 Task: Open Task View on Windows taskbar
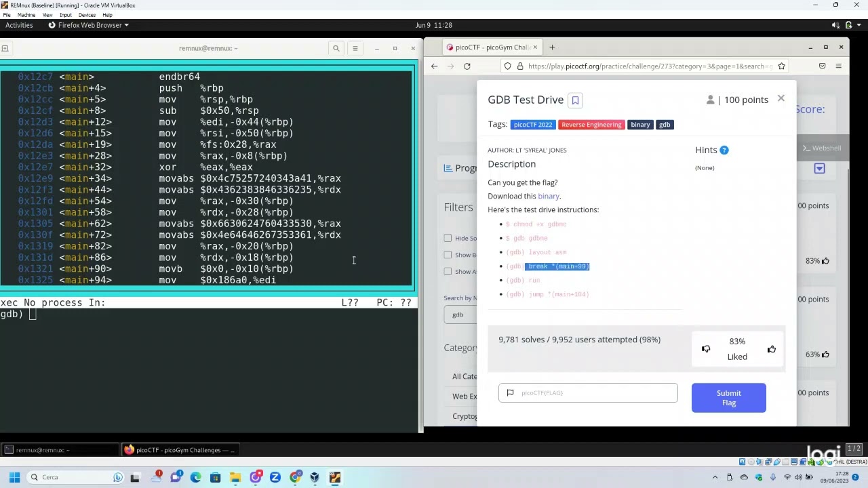(x=135, y=477)
